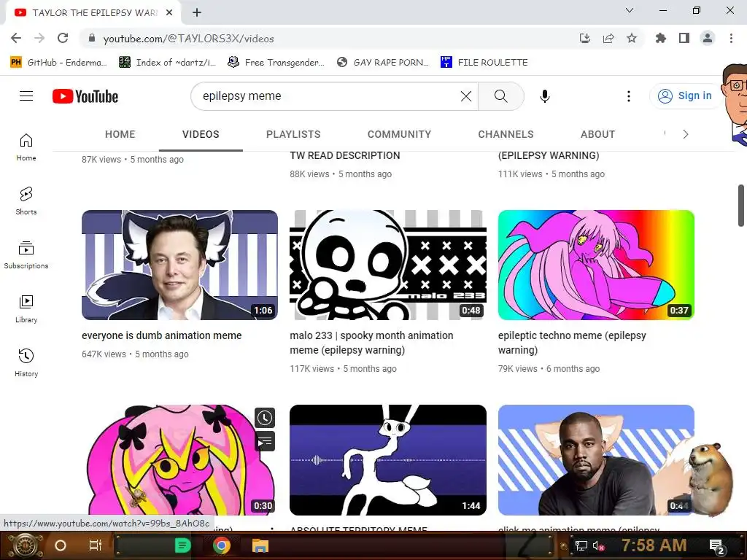Screen dimensions: 747x560
Task: Open the 'Index of ~dartz/i...' bookmark
Action: pos(167,63)
